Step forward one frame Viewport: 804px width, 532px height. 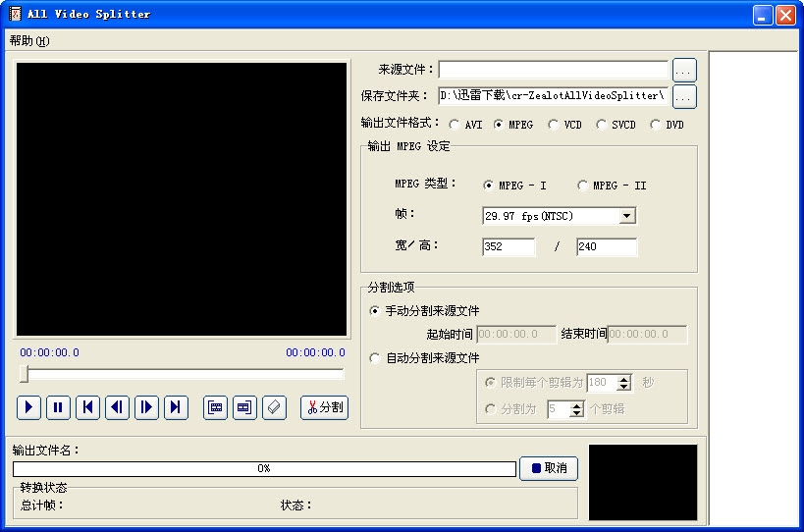coord(146,407)
